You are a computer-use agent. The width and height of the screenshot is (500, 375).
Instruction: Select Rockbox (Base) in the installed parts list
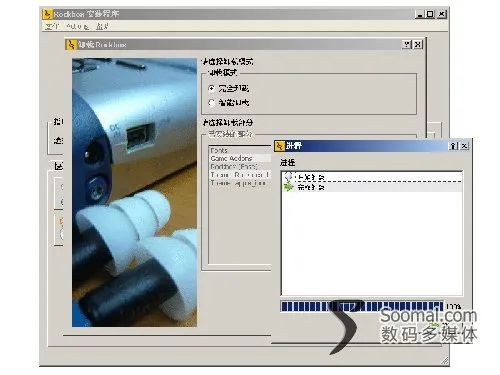pyautogui.click(x=240, y=166)
